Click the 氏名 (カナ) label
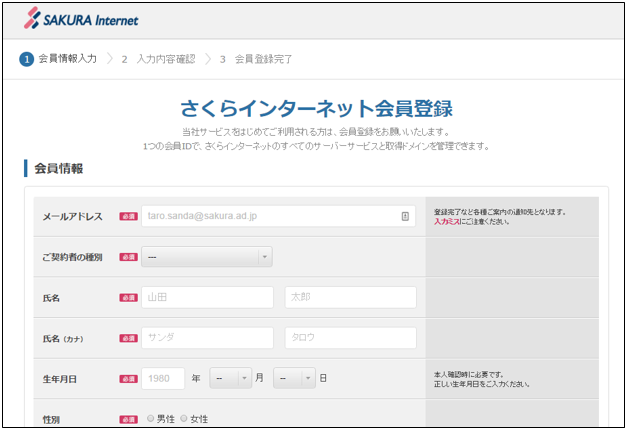The image size is (628, 432). tap(63, 339)
